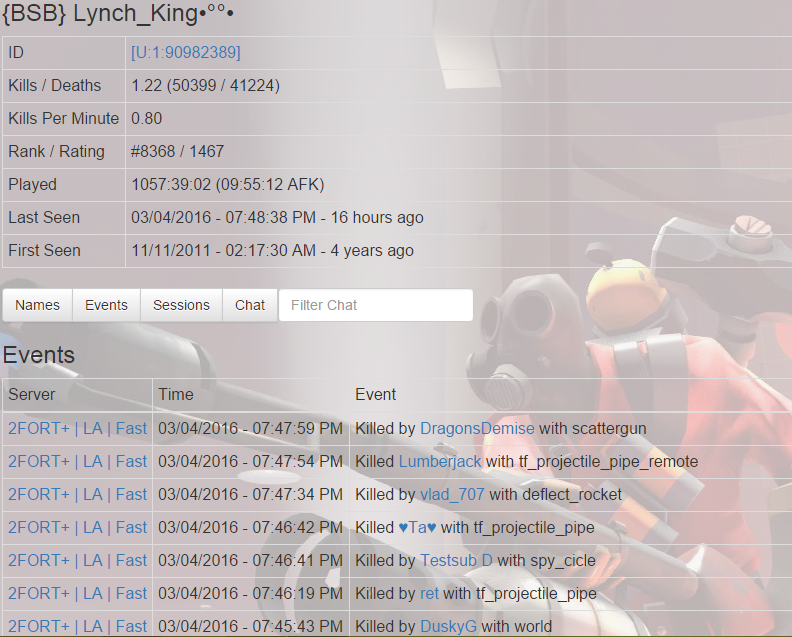This screenshot has width=792, height=637.
Task: Open 2FORT+ server link in 07:47:34 PM row
Action: click(x=77, y=494)
